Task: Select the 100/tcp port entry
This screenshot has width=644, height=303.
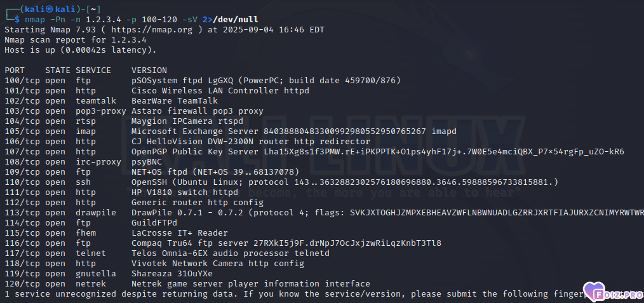Action: point(22,80)
